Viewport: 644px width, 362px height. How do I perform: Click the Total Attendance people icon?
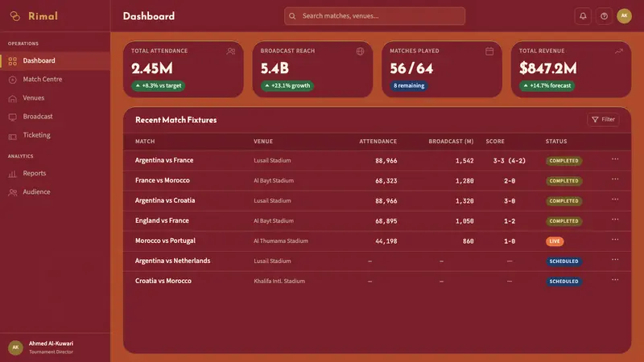pyautogui.click(x=231, y=51)
